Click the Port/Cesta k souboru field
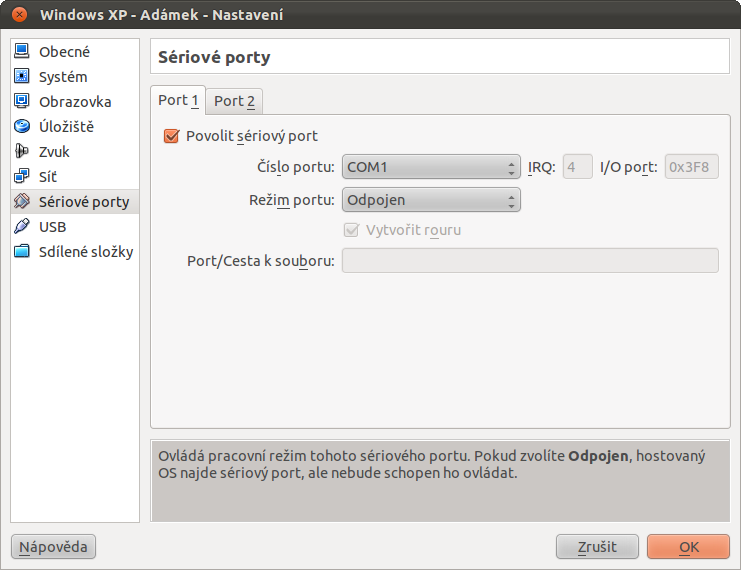The image size is (741, 570). [530, 260]
